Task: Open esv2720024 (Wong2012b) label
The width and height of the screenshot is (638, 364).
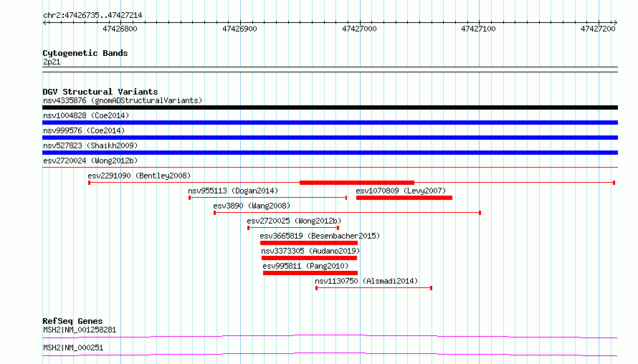Action: (x=90, y=161)
